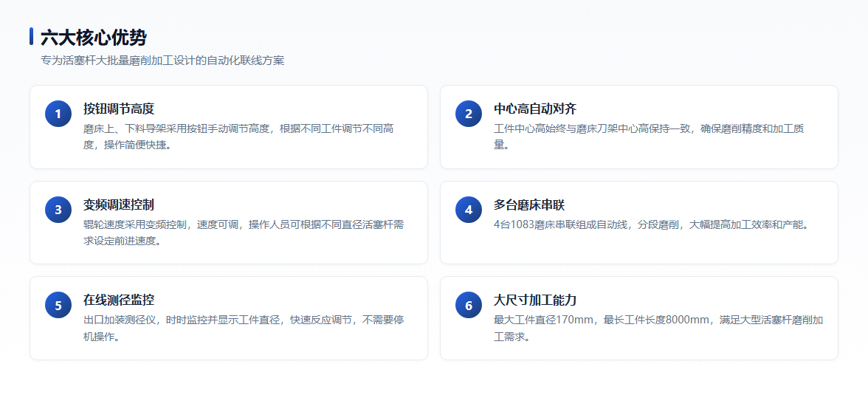Click the number 2 circle badge
This screenshot has width=868, height=395.
[x=468, y=114]
